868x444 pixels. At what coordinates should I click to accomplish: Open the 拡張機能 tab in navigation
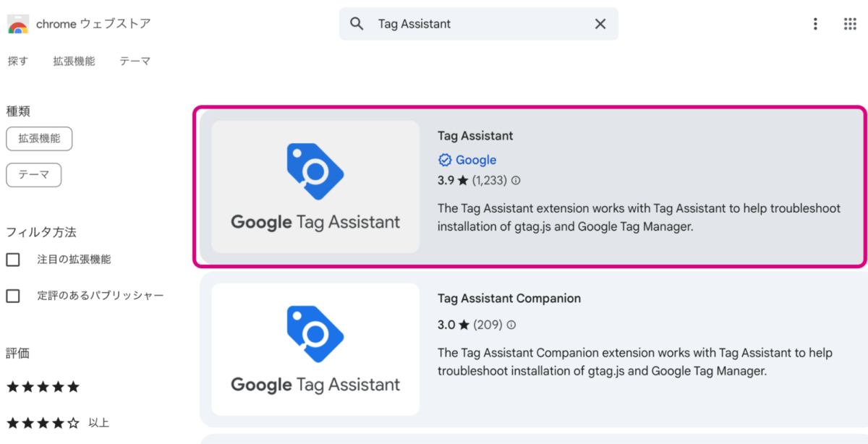click(x=74, y=61)
